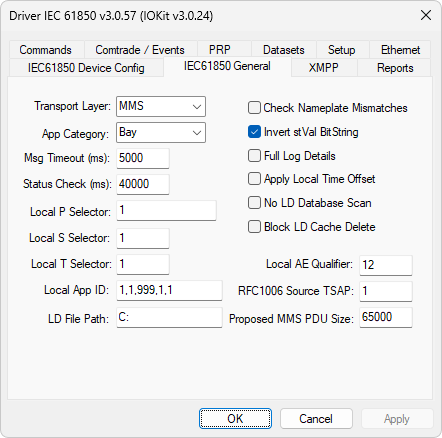Click the Cancel button

coord(316,419)
